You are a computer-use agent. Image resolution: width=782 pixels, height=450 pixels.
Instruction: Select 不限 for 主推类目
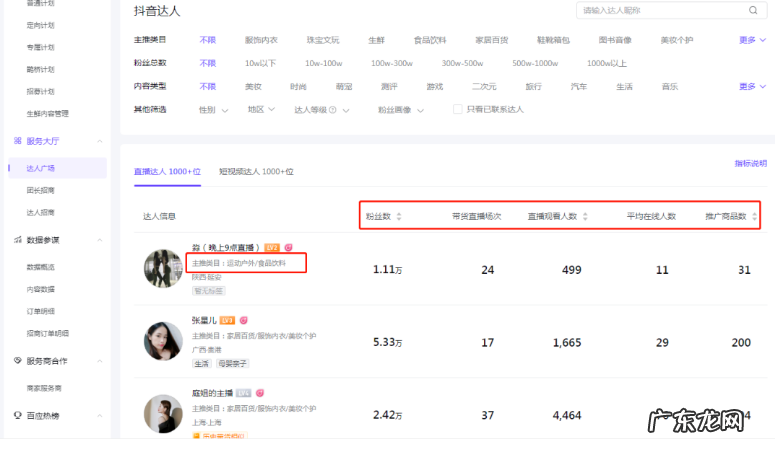click(208, 40)
